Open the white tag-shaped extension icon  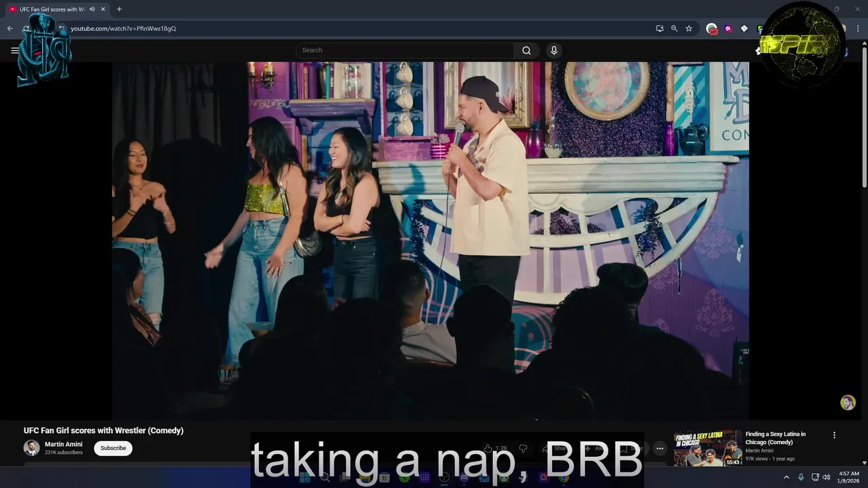pos(744,28)
